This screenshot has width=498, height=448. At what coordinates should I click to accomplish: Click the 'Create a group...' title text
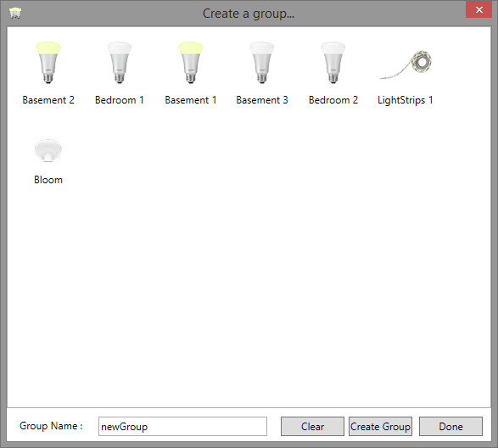click(249, 14)
